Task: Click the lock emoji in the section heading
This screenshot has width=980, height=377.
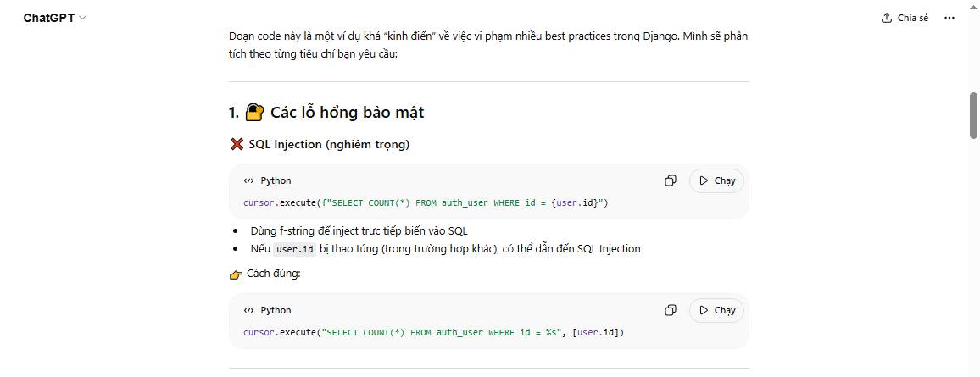Action: (x=254, y=113)
